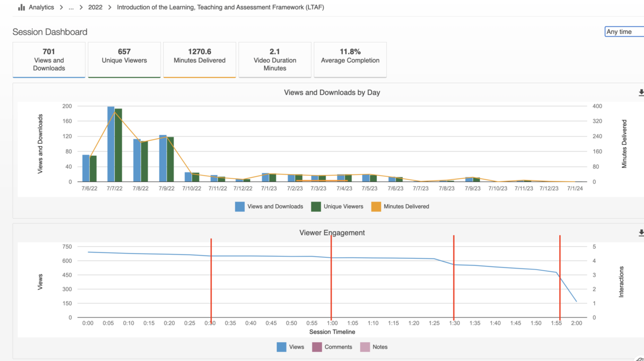Toggle the Views series in engagement legend
Screen dimensions: 644x361
click(x=290, y=347)
